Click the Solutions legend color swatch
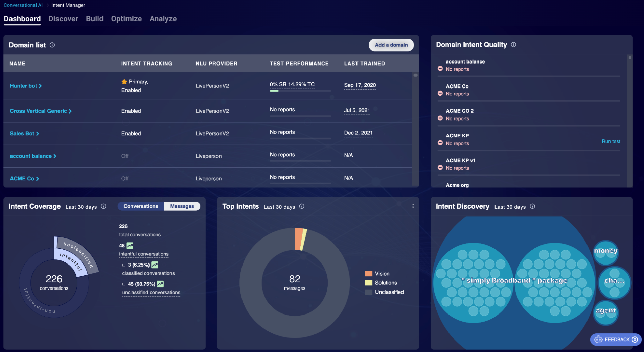The width and height of the screenshot is (644, 352). pos(368,283)
